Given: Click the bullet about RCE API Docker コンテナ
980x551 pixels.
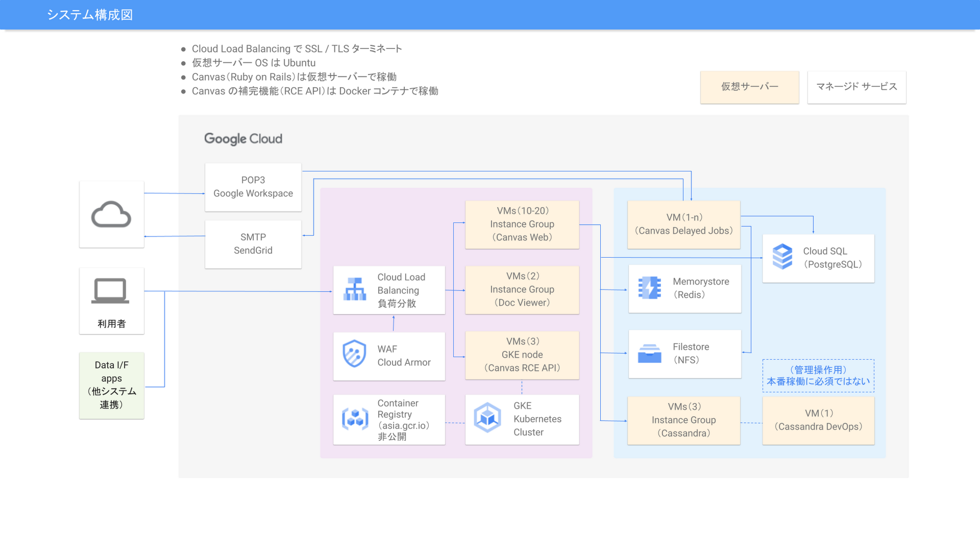Looking at the screenshot, I should (315, 92).
